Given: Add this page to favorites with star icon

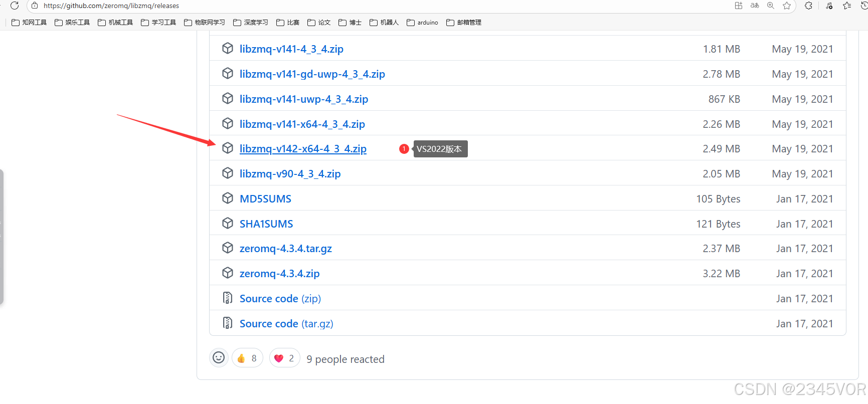Looking at the screenshot, I should pyautogui.click(x=787, y=6).
